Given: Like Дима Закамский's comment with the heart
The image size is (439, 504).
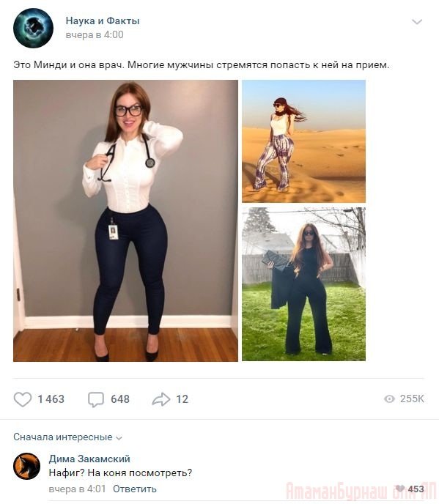Looking at the screenshot, I should point(399,489).
